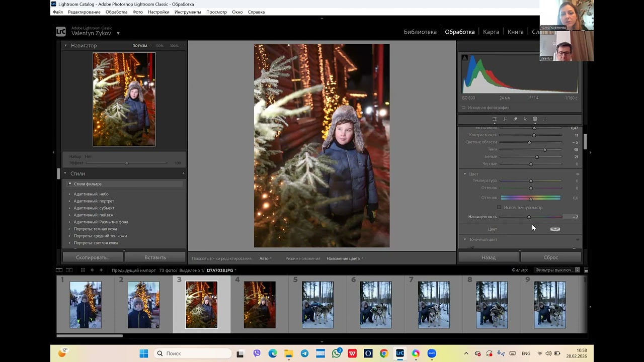Switch to the Карта module
This screenshot has width=644, height=362.
pos(491,32)
